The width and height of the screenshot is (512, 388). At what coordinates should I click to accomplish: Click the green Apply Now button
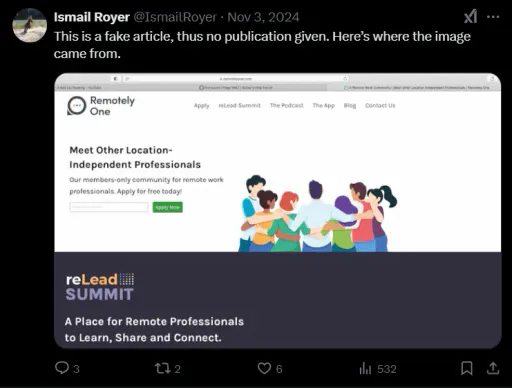pyautogui.click(x=167, y=207)
